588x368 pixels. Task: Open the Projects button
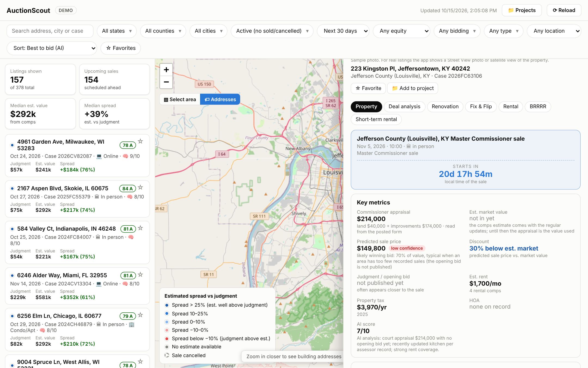[x=522, y=10]
